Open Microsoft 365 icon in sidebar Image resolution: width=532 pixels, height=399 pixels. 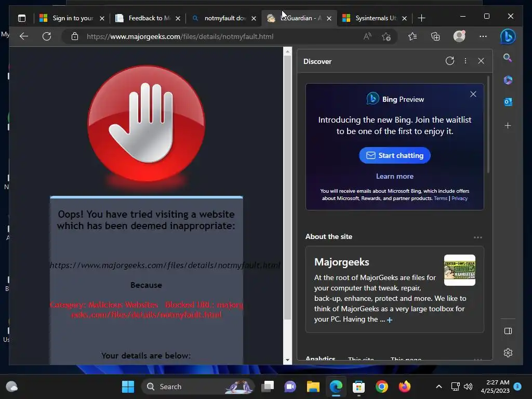(508, 80)
